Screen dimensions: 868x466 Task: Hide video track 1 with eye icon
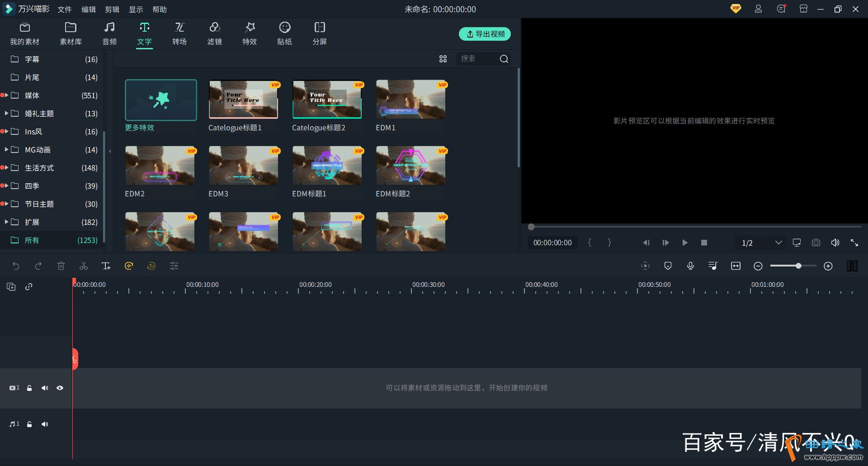[x=60, y=388]
